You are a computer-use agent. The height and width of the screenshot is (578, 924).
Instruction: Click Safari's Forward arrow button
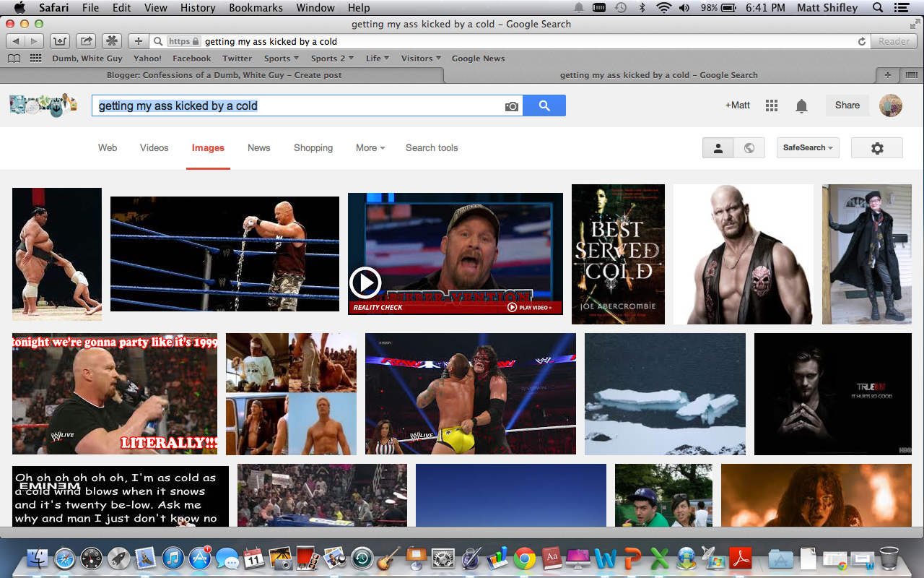(35, 41)
